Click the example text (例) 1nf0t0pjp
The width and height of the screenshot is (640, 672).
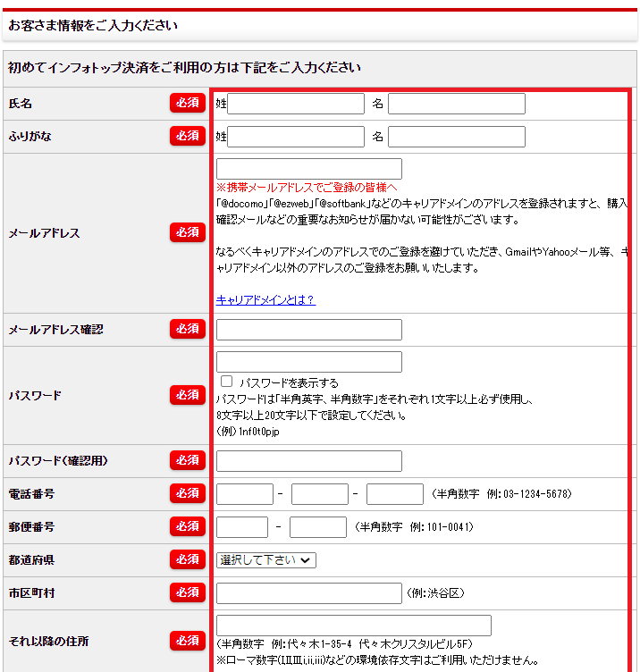click(248, 432)
